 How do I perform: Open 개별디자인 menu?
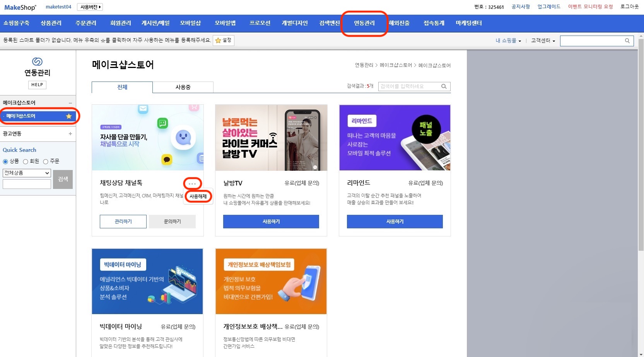click(295, 23)
